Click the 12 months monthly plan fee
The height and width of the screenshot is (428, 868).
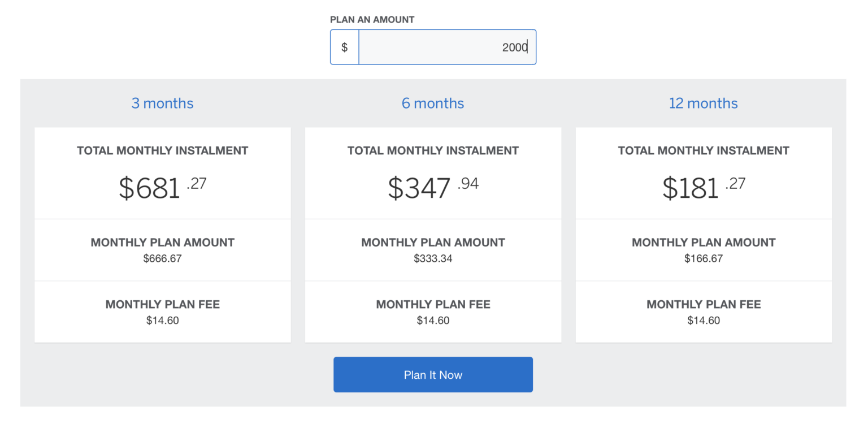(x=703, y=321)
